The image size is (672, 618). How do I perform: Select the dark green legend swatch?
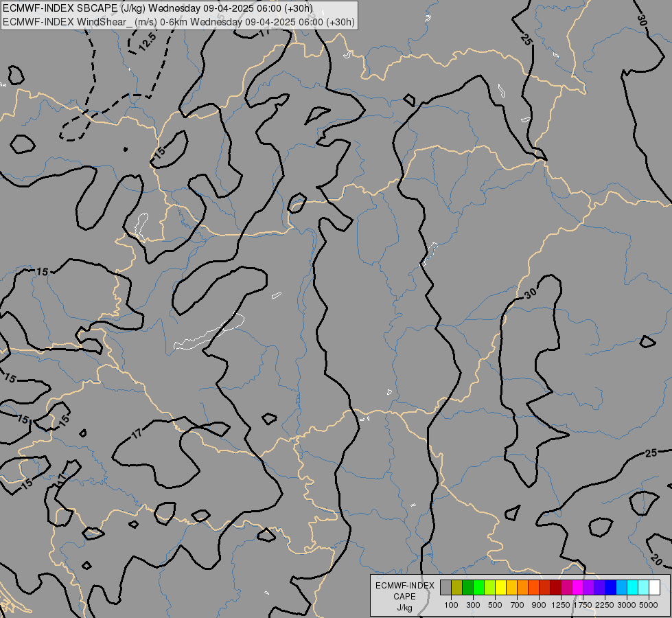pyautogui.click(x=468, y=588)
